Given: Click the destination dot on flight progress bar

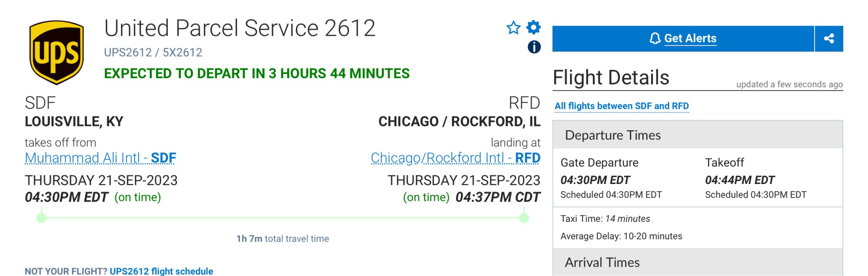Looking at the screenshot, I should point(524,218).
